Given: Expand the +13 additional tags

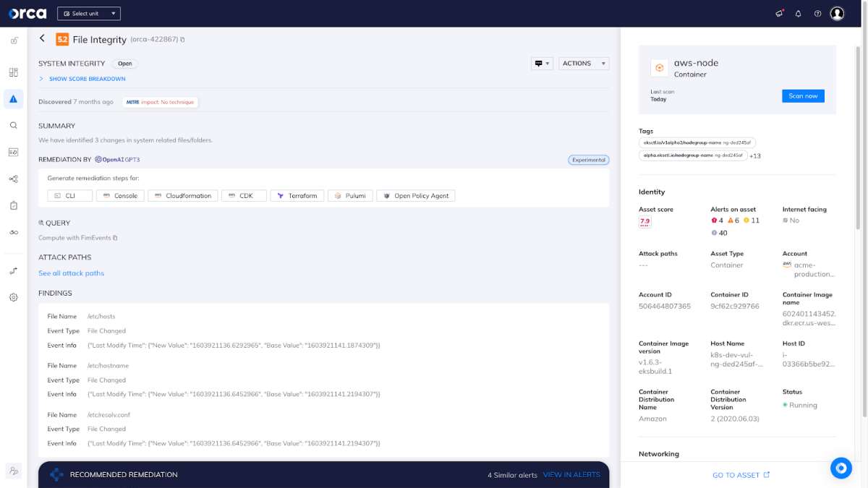Looking at the screenshot, I should 755,155.
